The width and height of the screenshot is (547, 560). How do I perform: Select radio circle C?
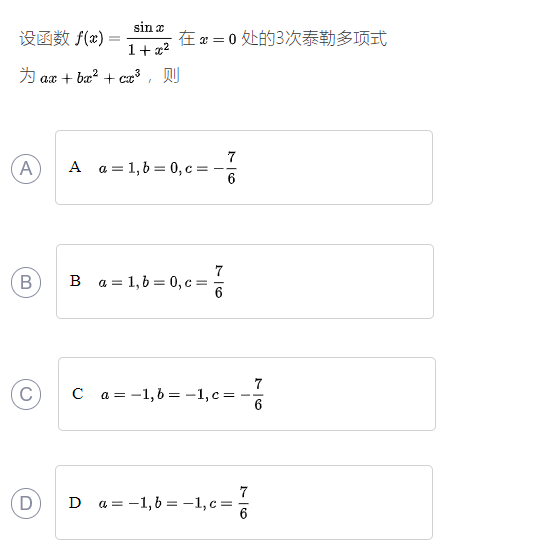pos(26,394)
